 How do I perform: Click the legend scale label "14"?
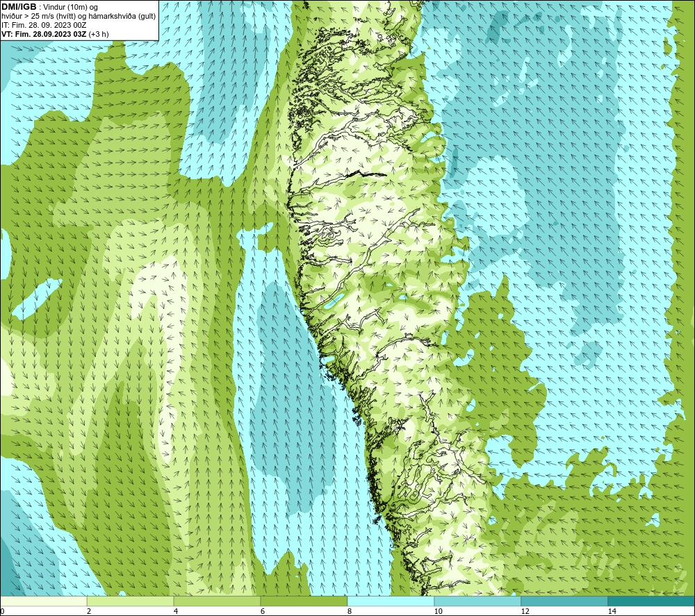click(x=612, y=612)
